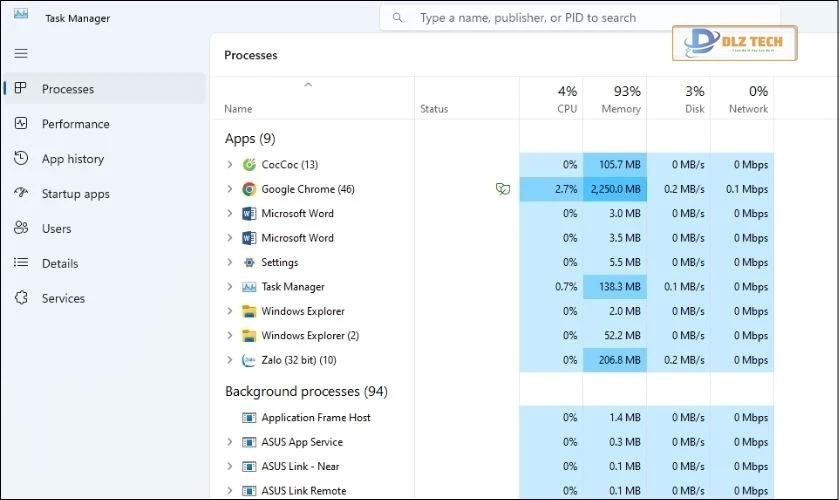Viewport: 840px width, 500px height.
Task: Click the App history clock icon
Action: pos(21,158)
